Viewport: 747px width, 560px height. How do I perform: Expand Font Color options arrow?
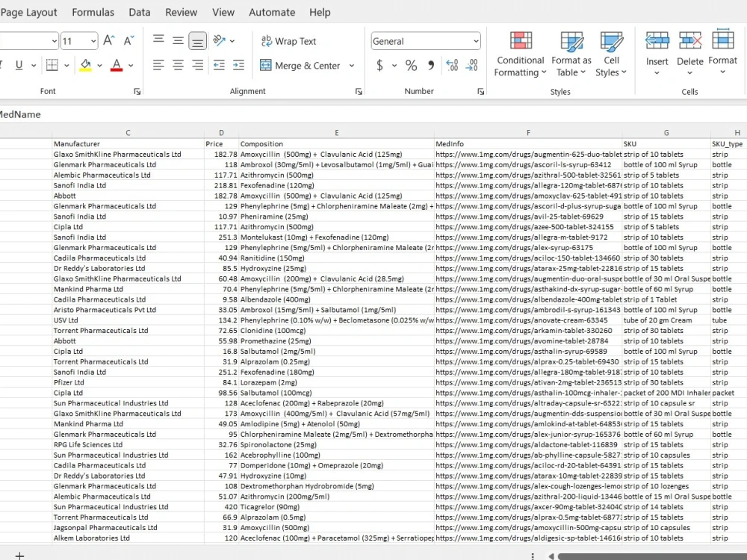click(x=131, y=65)
